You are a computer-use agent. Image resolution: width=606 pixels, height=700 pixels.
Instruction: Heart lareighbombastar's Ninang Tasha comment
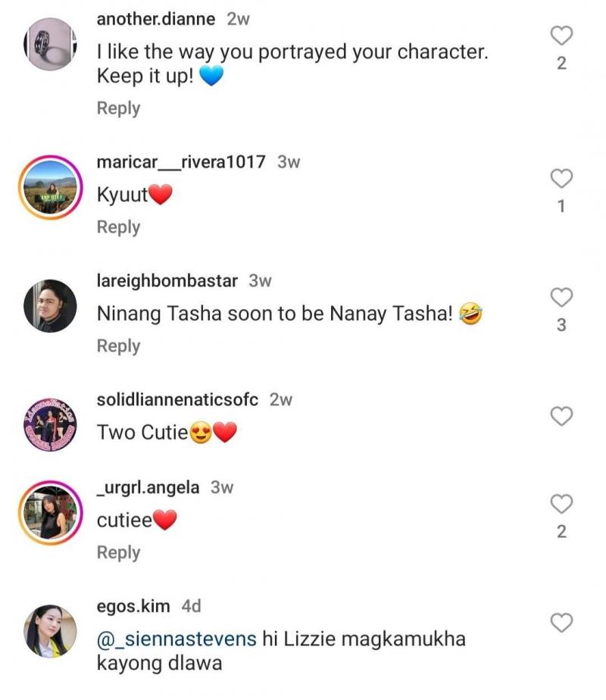point(561,297)
